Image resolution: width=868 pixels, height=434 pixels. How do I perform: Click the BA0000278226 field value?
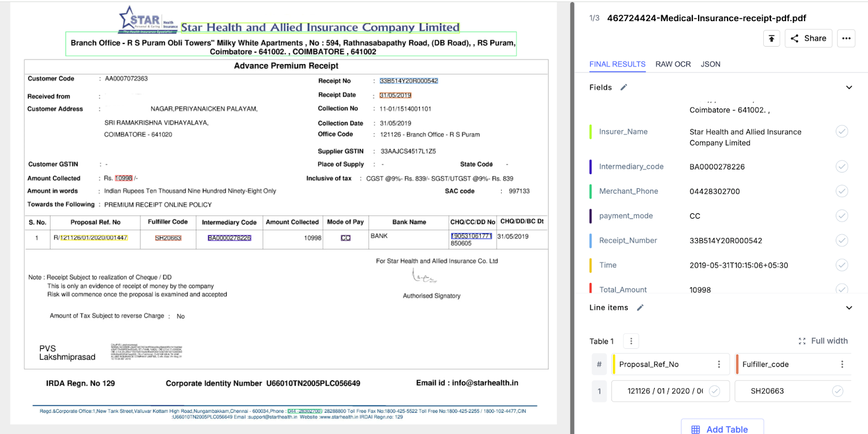point(717,167)
